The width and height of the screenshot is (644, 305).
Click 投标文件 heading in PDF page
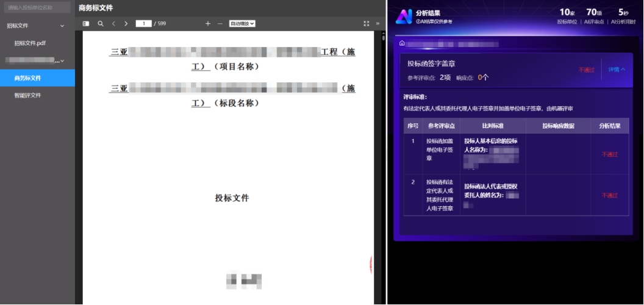tap(232, 198)
